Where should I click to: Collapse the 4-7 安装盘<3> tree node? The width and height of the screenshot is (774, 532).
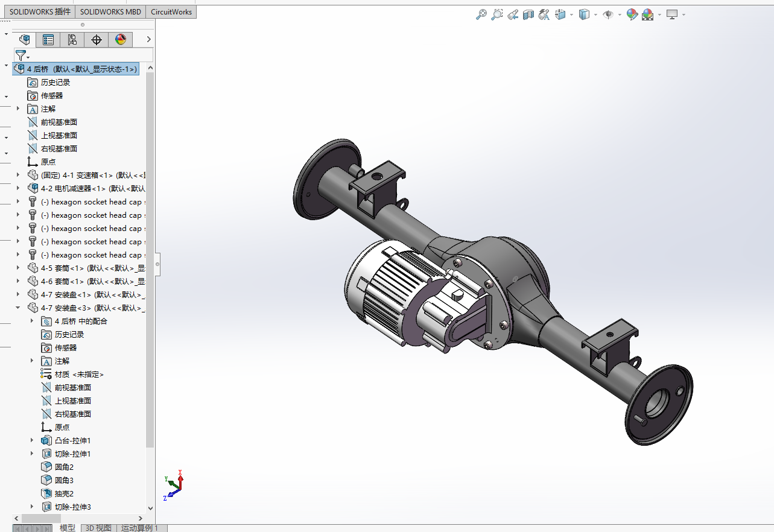(x=17, y=308)
